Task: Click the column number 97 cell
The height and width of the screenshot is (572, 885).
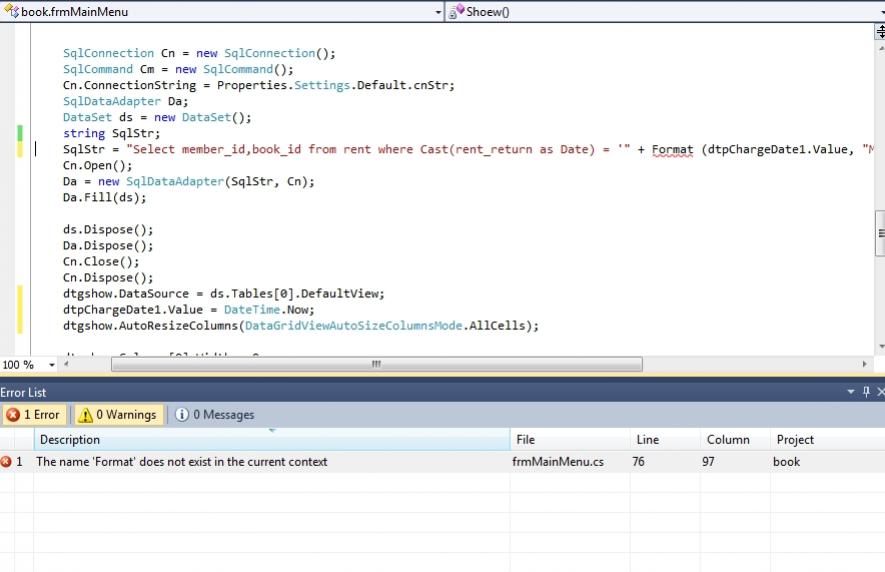Action: point(708,462)
